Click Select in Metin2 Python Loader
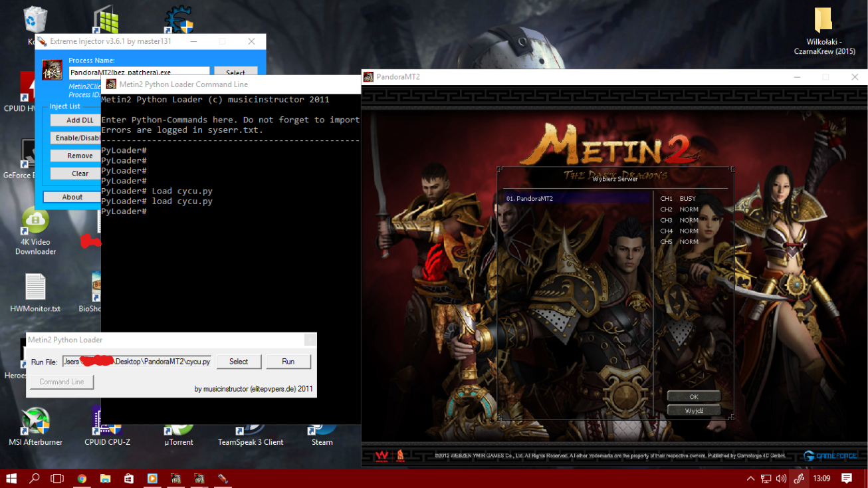Image resolution: width=868 pixels, height=488 pixels. [x=239, y=362]
